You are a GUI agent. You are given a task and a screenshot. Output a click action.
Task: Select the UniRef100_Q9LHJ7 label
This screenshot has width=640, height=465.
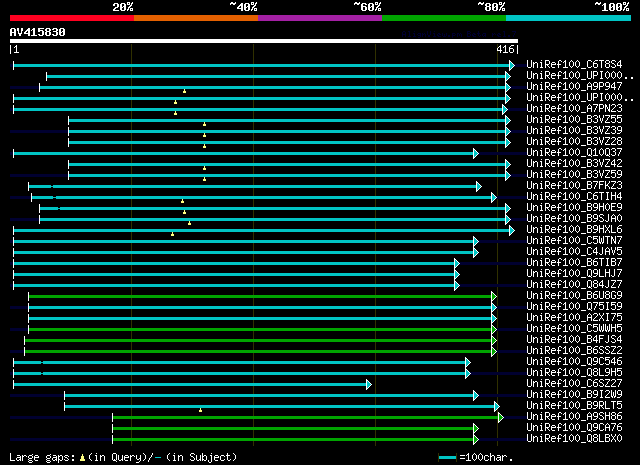(574, 274)
